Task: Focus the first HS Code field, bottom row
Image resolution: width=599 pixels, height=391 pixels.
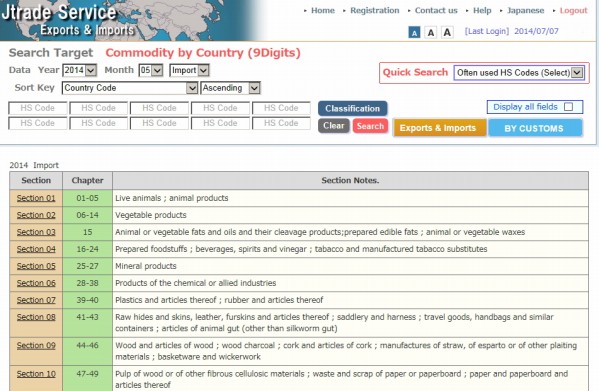Action: tap(37, 123)
